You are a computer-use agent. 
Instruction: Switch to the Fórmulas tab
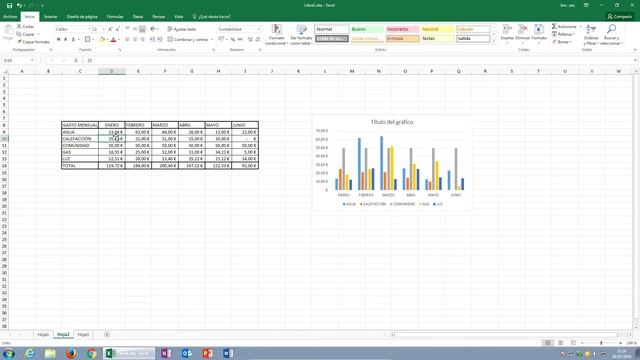tap(115, 17)
